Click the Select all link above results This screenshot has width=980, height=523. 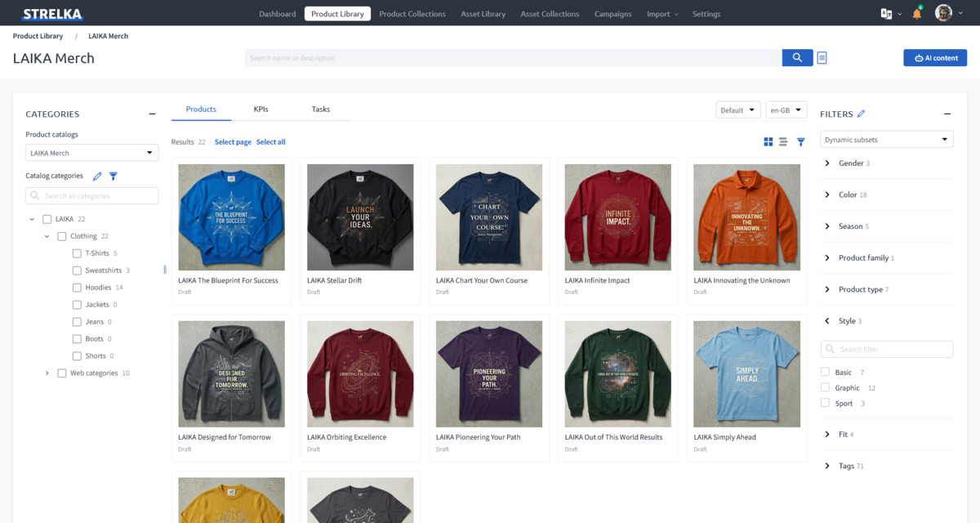[x=271, y=141]
